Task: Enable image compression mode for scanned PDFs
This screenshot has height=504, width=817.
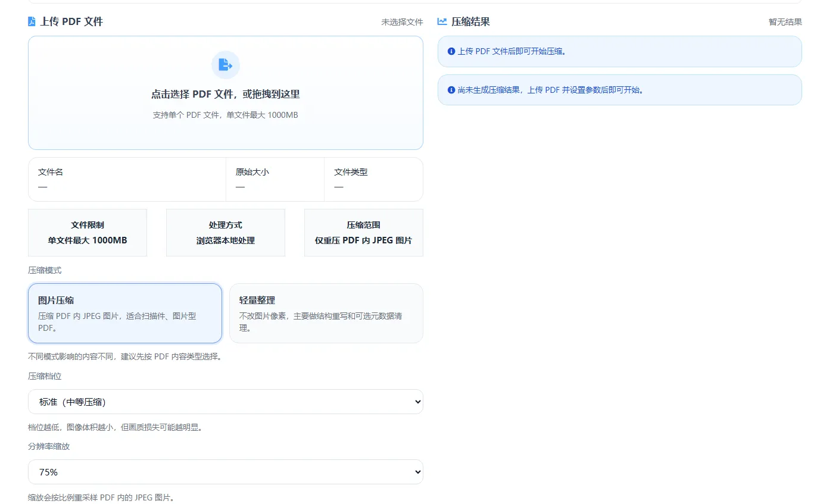Action: tap(125, 313)
